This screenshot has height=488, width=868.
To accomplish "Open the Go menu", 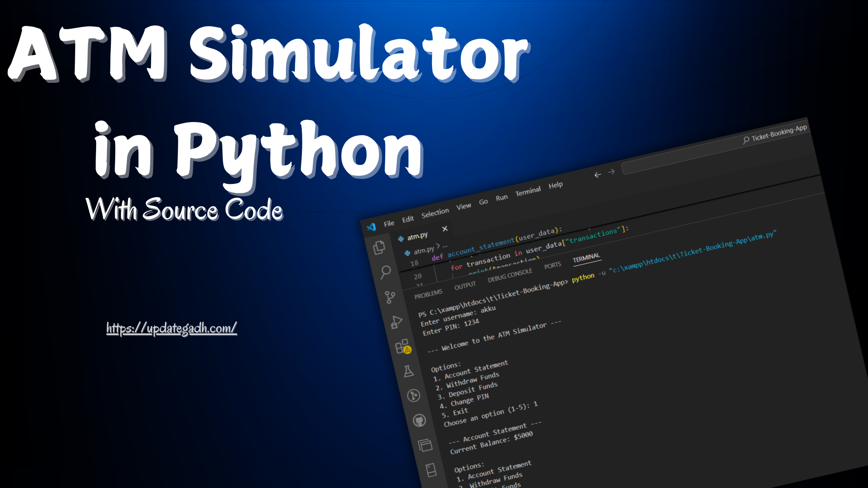I will (483, 202).
